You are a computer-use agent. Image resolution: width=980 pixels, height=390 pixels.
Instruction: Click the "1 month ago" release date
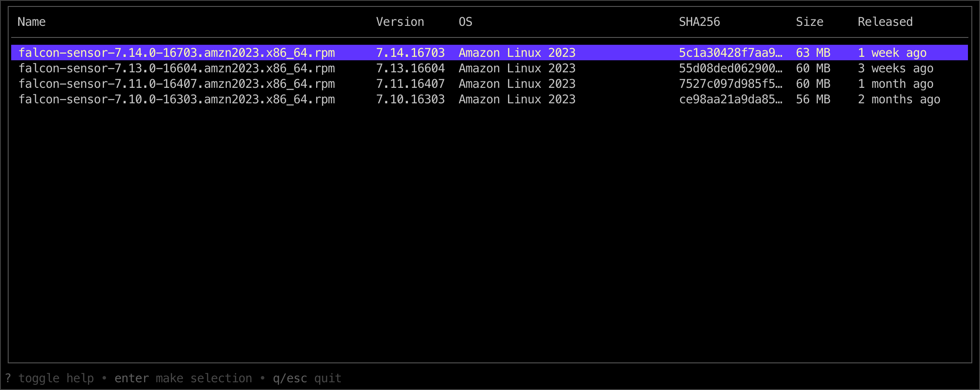pyautogui.click(x=896, y=84)
